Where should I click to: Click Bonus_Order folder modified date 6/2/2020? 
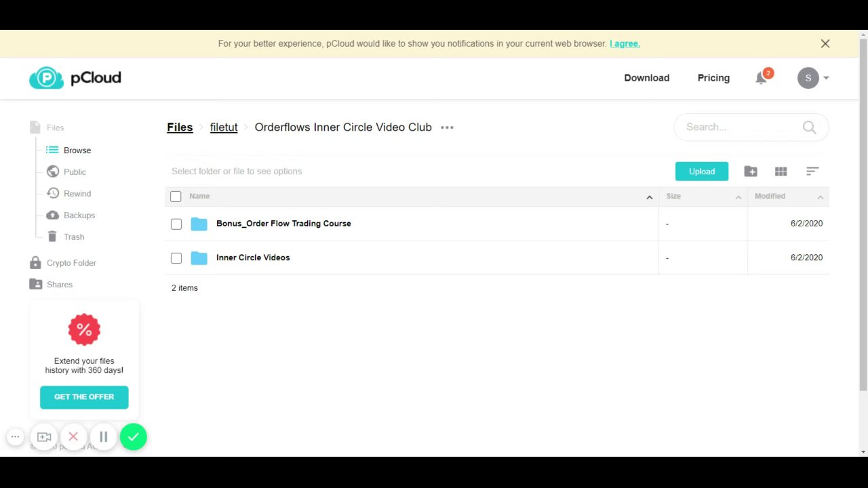tap(806, 224)
